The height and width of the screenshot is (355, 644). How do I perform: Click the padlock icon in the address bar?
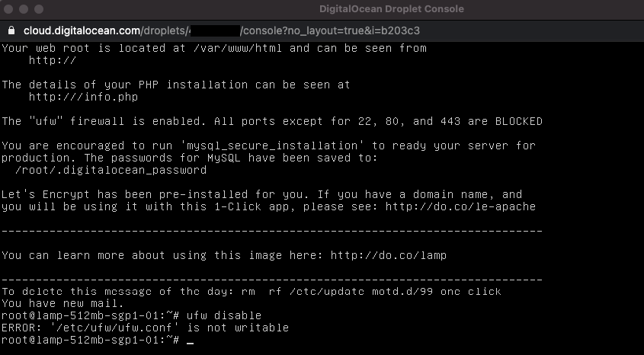11,31
